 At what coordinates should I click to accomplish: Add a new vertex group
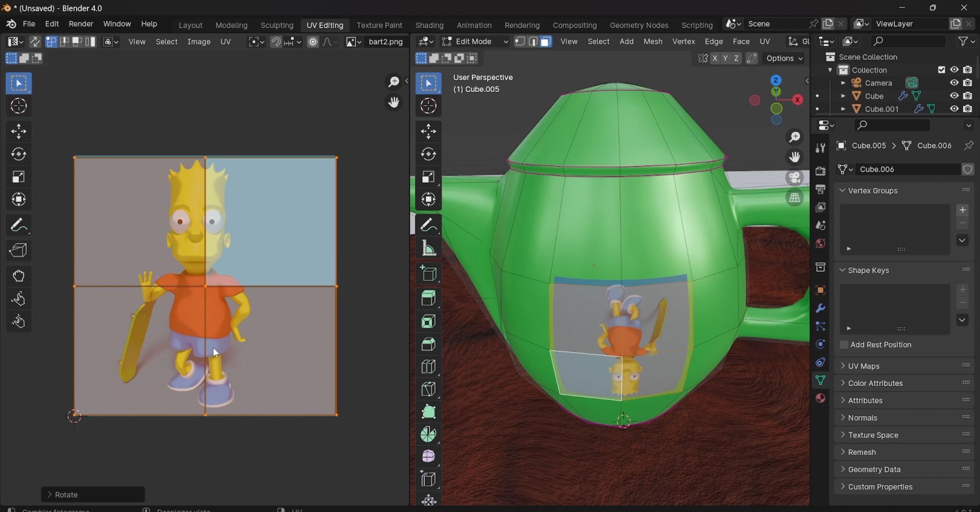click(x=962, y=210)
